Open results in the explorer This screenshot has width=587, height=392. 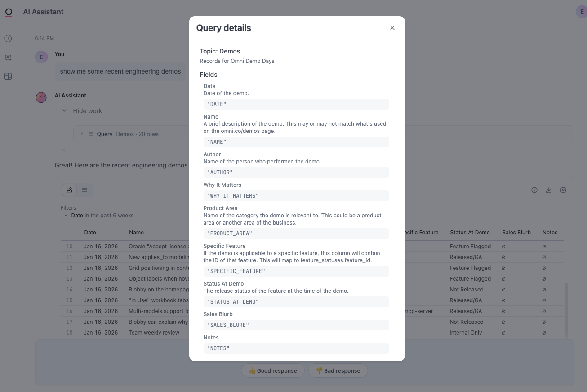click(563, 190)
